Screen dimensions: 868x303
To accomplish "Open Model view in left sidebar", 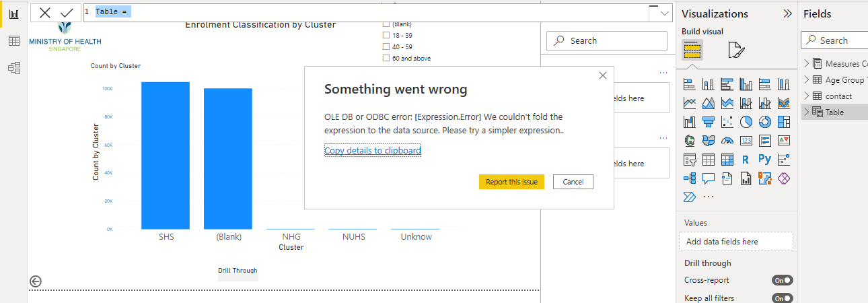I will point(13,67).
